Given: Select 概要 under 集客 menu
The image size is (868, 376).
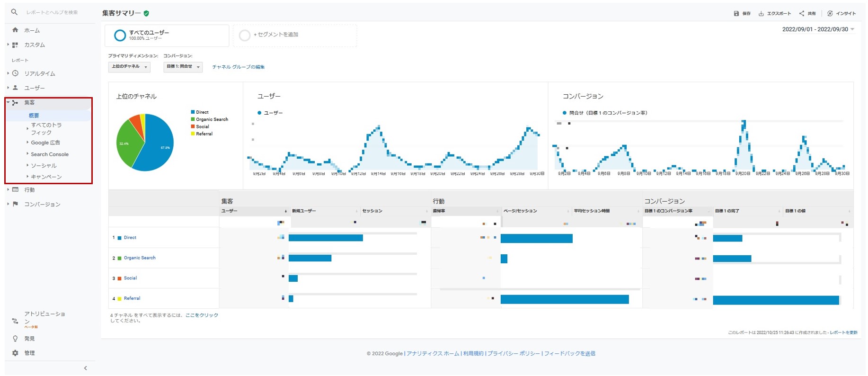Looking at the screenshot, I should pos(34,116).
